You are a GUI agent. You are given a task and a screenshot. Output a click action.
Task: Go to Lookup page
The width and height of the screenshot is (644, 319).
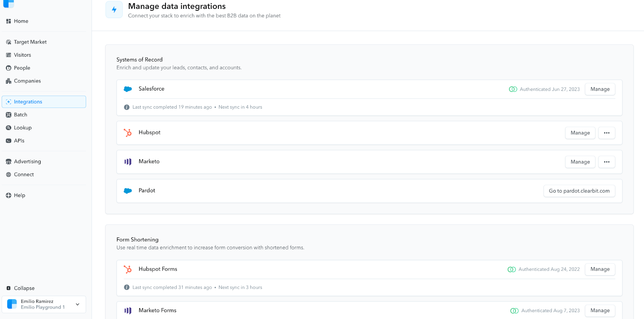[44, 128]
